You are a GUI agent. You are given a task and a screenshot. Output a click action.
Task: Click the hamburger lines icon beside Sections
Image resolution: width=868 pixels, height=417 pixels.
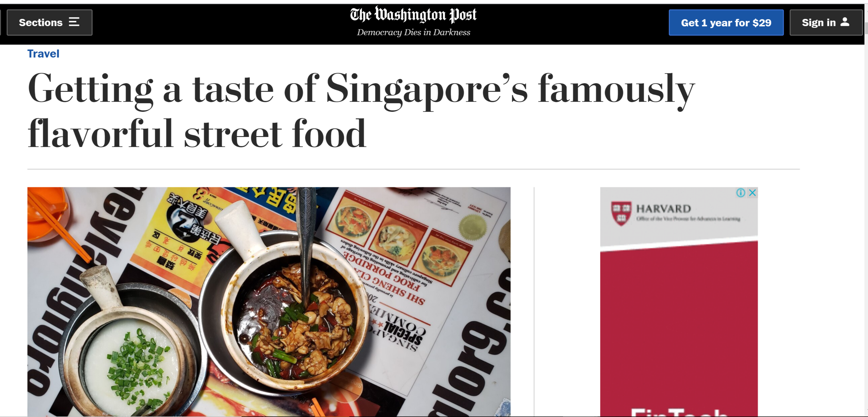74,22
